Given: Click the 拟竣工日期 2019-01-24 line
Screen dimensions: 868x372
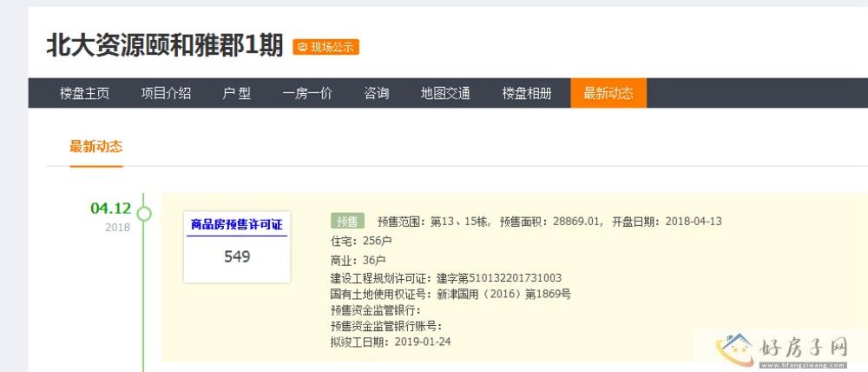Looking at the screenshot, I should pyautogui.click(x=390, y=342).
